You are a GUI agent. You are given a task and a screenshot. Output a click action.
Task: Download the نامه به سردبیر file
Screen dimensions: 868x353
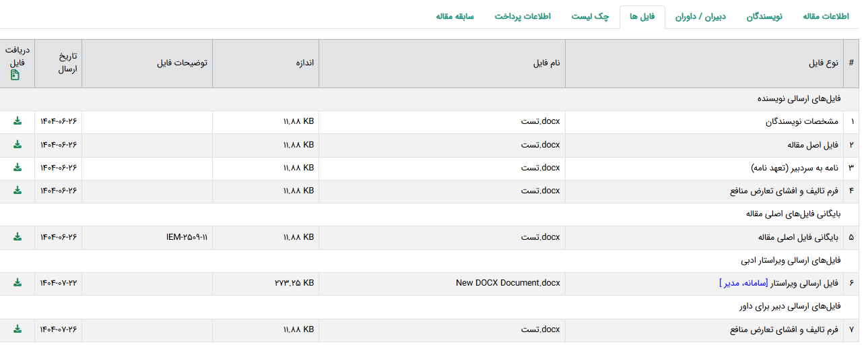click(x=18, y=167)
